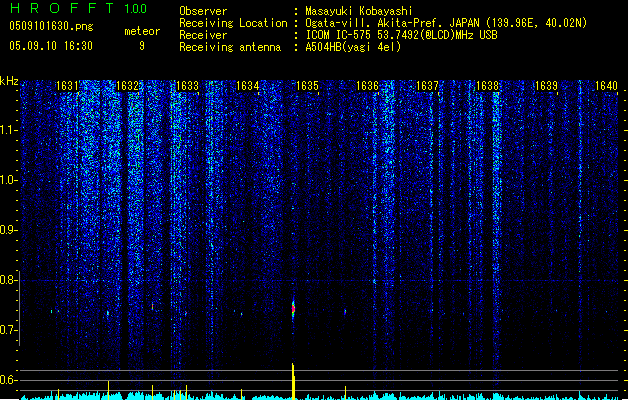
Task: Click the 1631 time marker
Action: coord(67,86)
